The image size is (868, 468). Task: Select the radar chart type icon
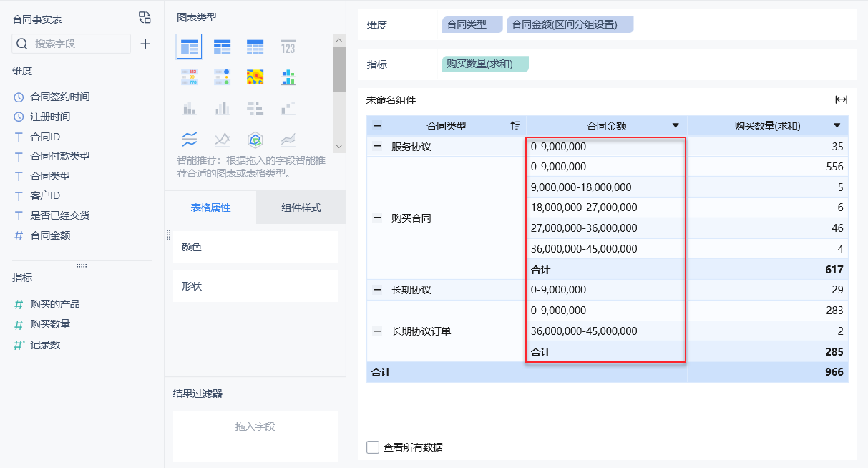(x=255, y=139)
